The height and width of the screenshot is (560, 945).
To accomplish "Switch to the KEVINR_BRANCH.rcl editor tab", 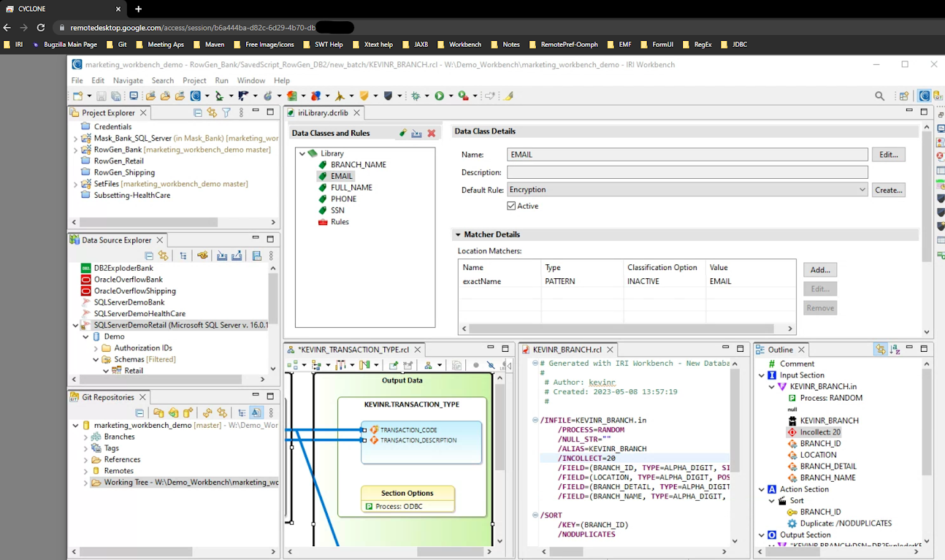I will point(567,349).
